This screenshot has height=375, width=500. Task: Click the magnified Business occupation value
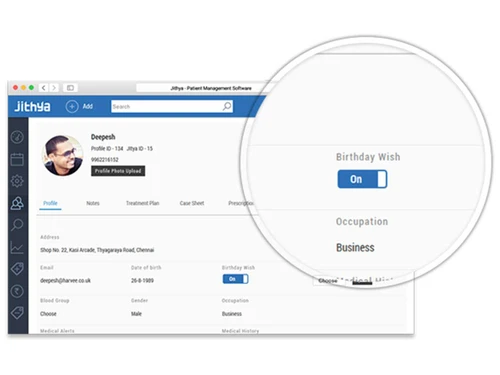(355, 248)
